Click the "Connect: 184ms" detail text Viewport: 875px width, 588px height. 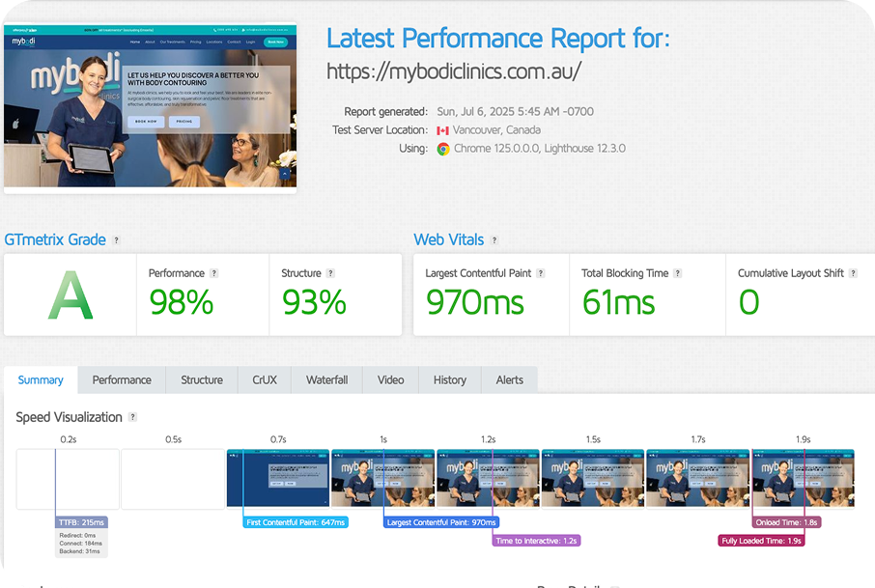click(81, 544)
